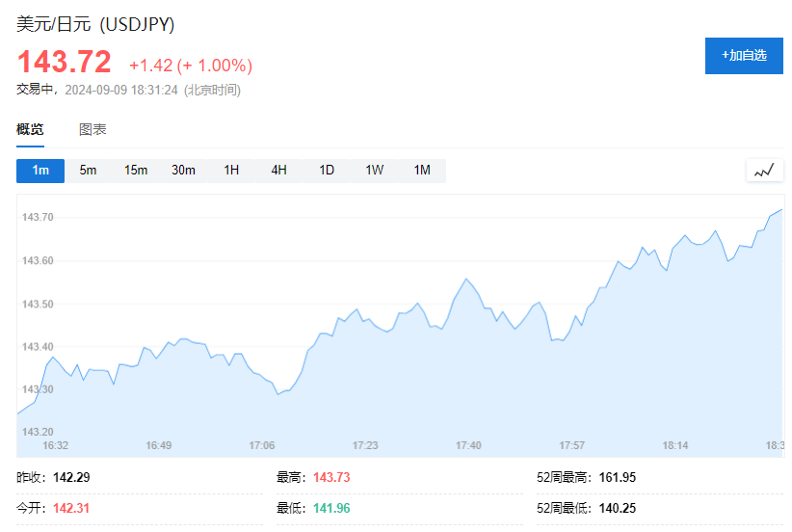Switch chart to 1D interval
This screenshot has width=792, height=532.
[327, 171]
